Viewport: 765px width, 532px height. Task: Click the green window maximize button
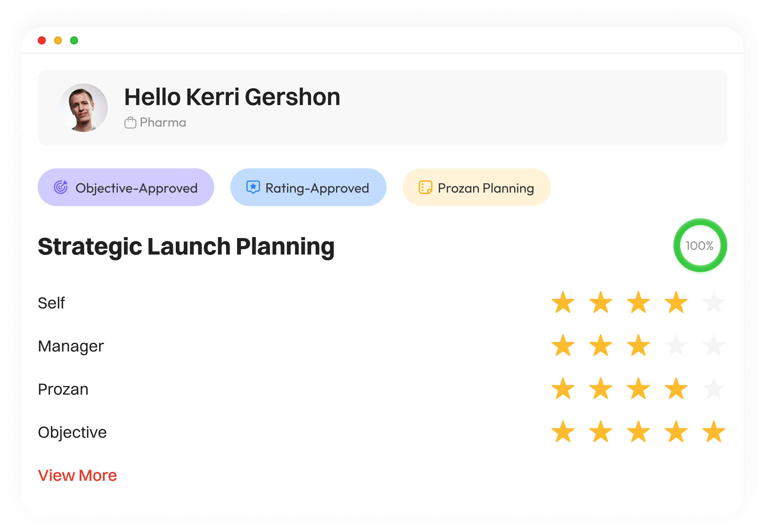74,40
